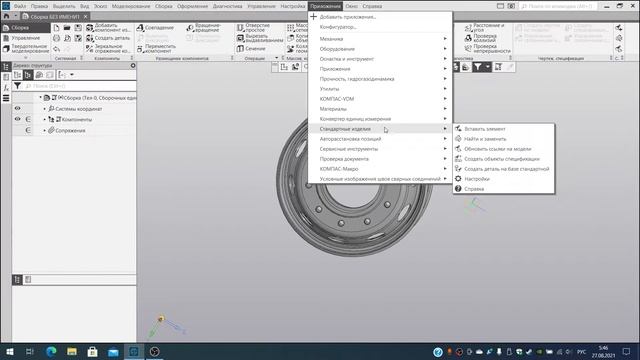Open the variables fx panel icon
The image size is (640, 360).
(6, 87)
